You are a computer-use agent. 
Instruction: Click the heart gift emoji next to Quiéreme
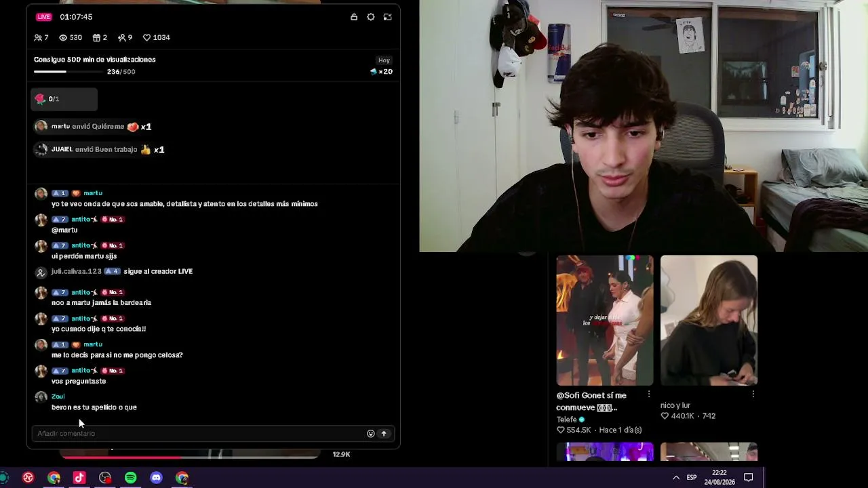[x=133, y=127]
